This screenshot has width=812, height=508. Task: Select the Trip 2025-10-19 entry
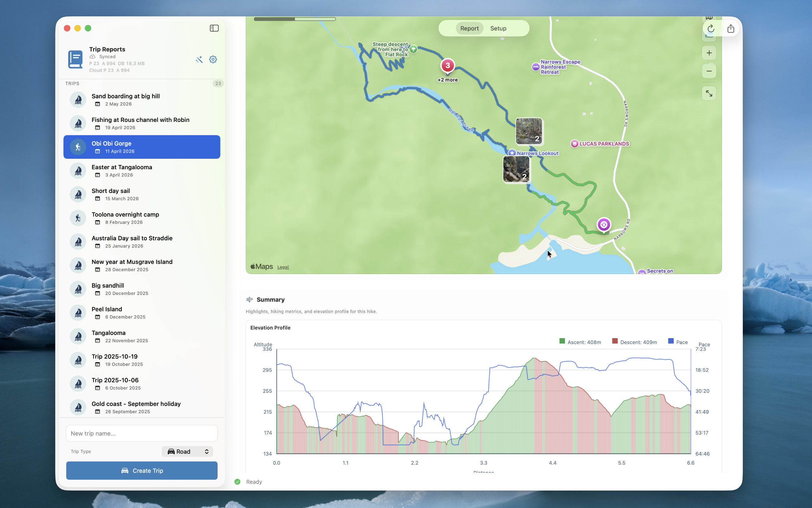142,360
